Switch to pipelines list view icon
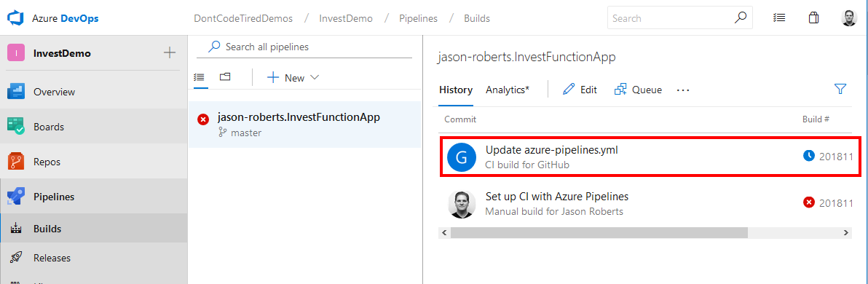Screen dimensions: 868x284 click(200, 77)
